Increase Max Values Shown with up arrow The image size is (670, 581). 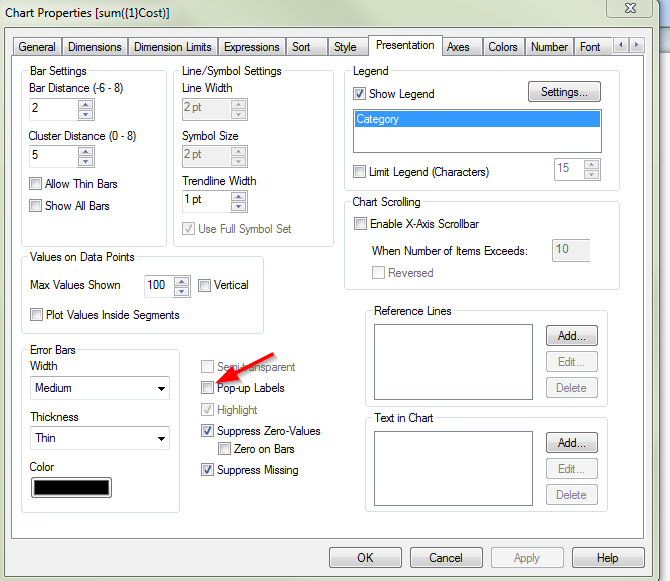point(182,282)
